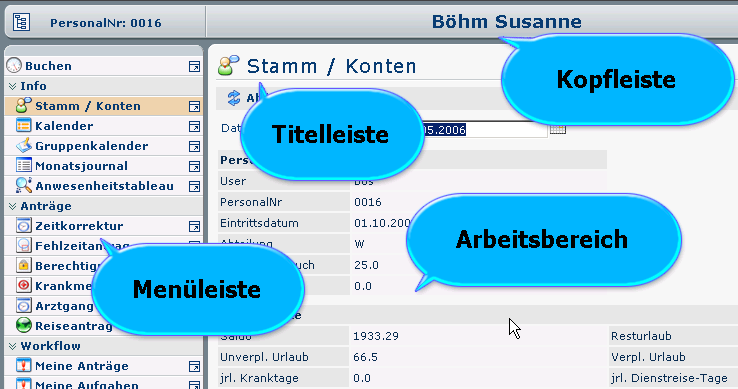This screenshot has width=738, height=389.
Task: Select the Gruppenkalender icon
Action: [x=24, y=146]
